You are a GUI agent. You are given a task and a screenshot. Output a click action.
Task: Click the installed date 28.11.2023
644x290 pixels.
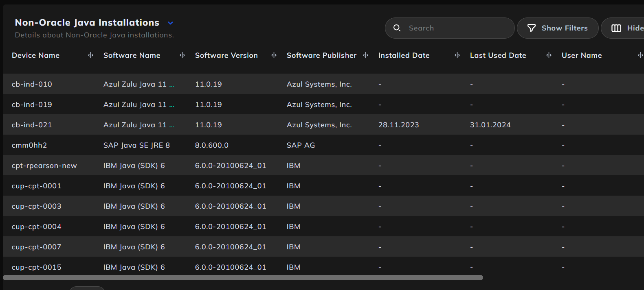399,125
